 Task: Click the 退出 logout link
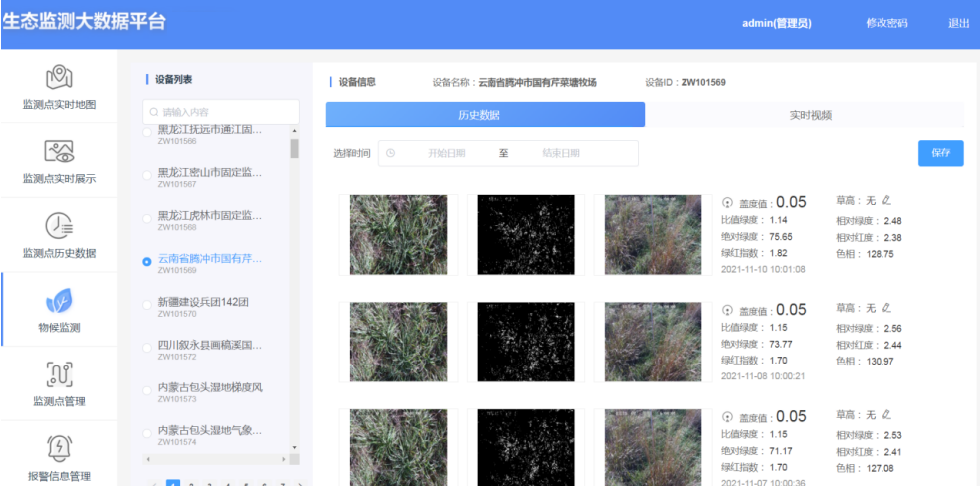[x=958, y=23]
